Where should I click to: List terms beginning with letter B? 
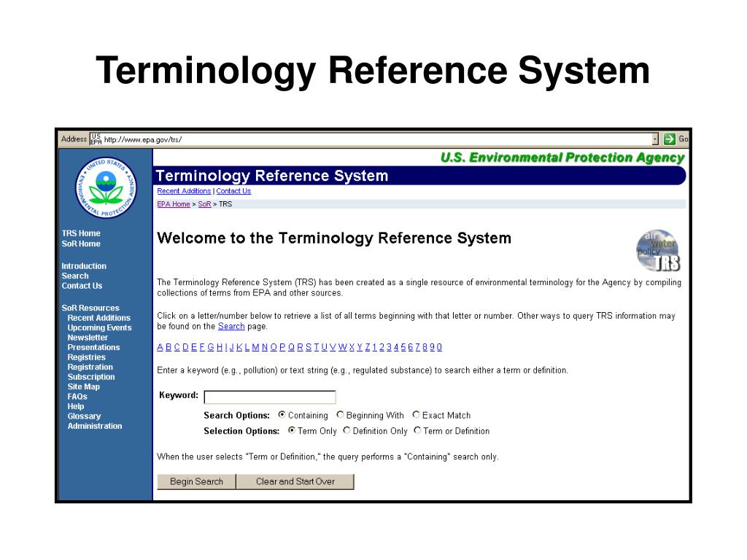pos(169,347)
